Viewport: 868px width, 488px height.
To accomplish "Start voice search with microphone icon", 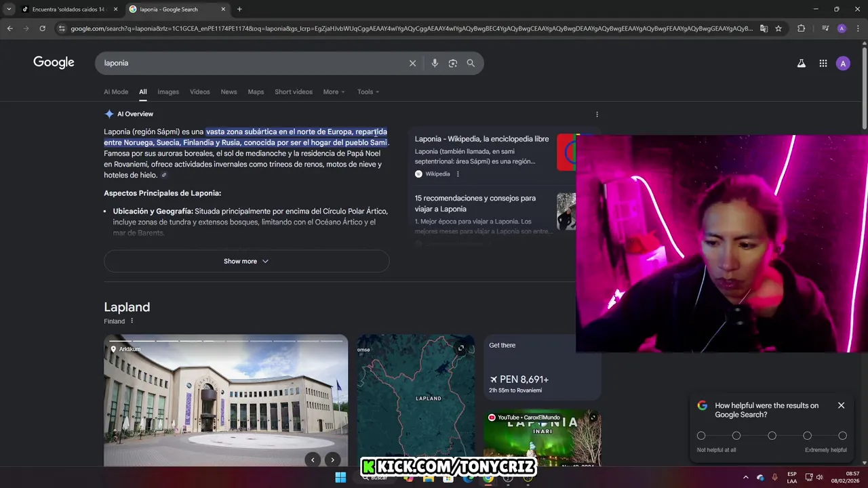I will point(435,63).
